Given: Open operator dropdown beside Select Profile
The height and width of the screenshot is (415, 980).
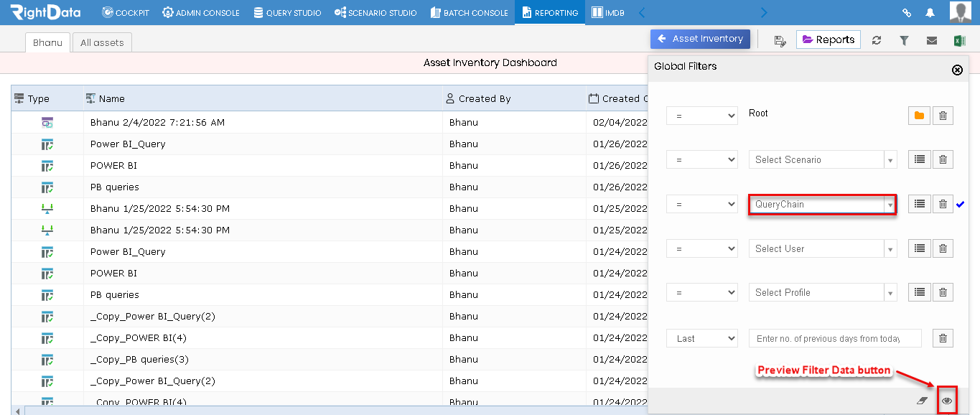Looking at the screenshot, I should pos(702,293).
